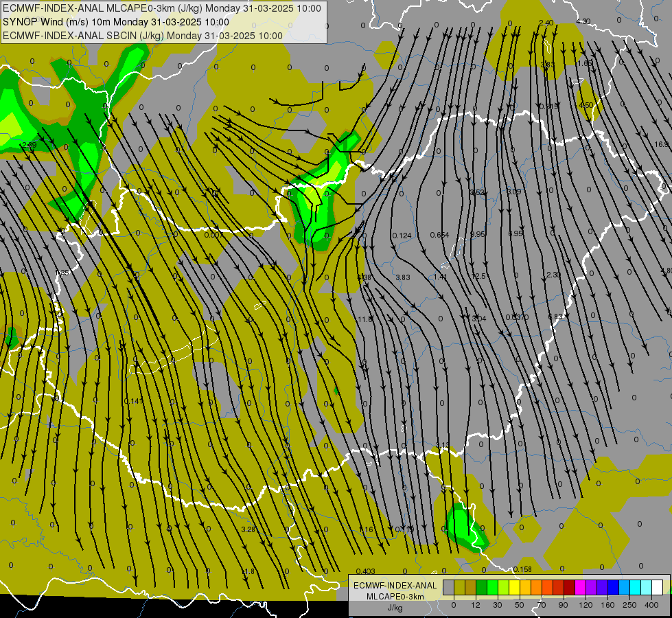Select the bright green legend swatch
The image size is (672, 618).
[x=492, y=588]
